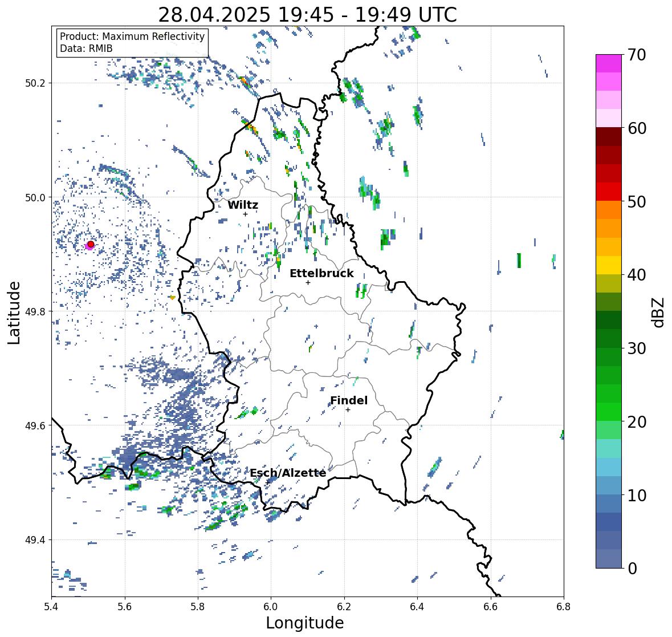Click the longitude tick 6.0
Viewport: 672px width, 637px height.
coord(271,606)
